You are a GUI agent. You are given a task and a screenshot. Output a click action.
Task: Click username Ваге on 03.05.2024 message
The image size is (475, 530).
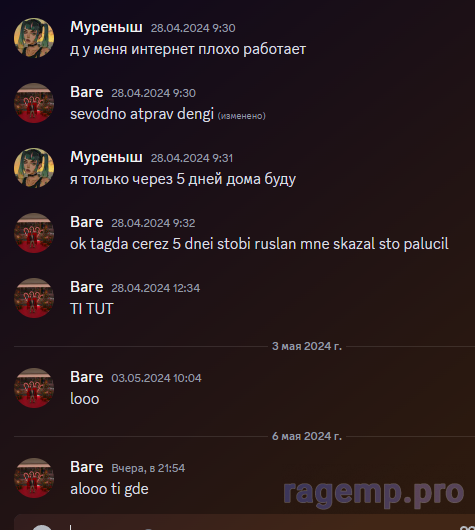click(x=87, y=377)
